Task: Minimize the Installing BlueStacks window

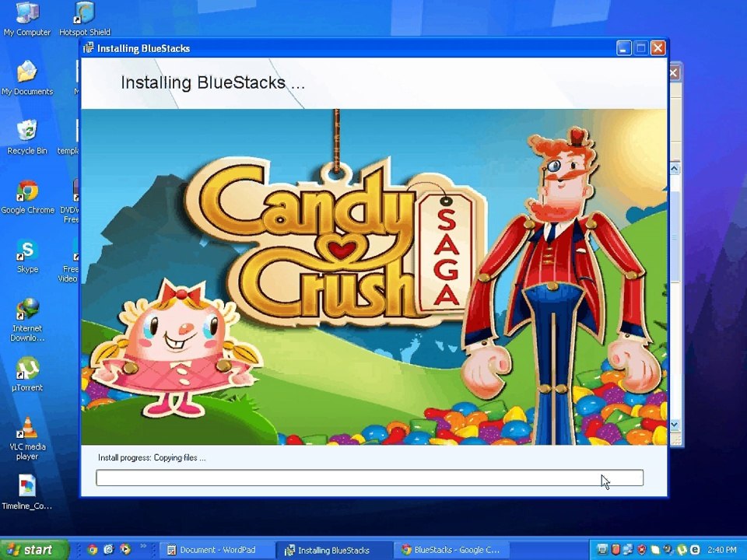Action: (x=623, y=48)
